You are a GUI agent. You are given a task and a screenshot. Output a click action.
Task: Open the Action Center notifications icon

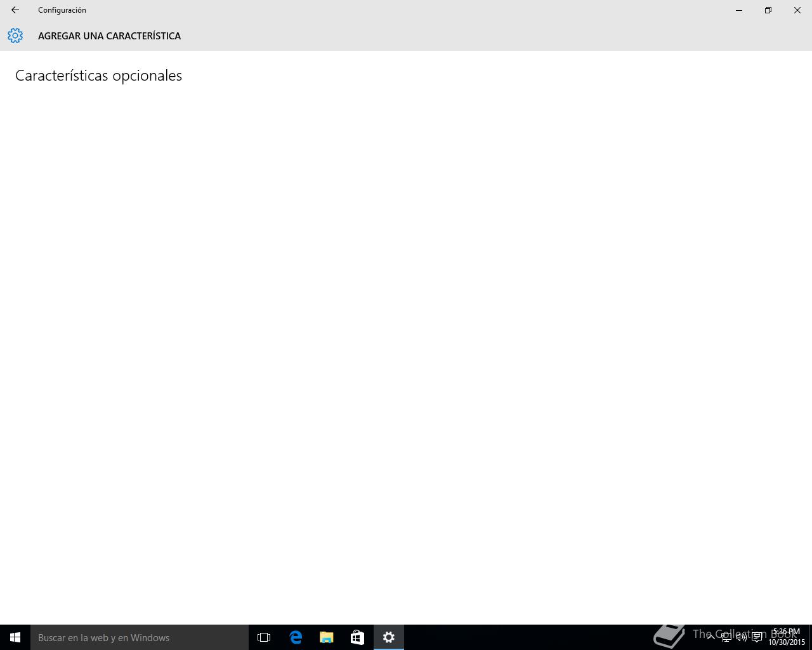click(x=757, y=637)
